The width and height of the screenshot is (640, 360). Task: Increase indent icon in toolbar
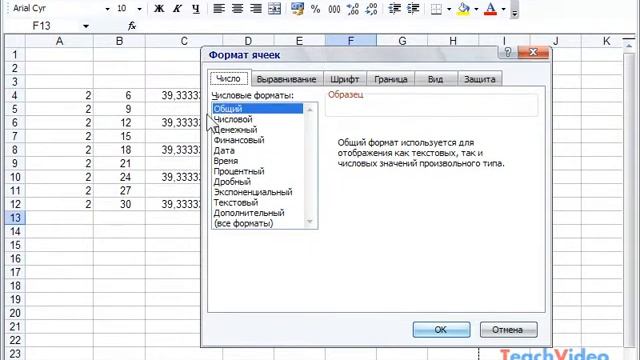tap(413, 9)
